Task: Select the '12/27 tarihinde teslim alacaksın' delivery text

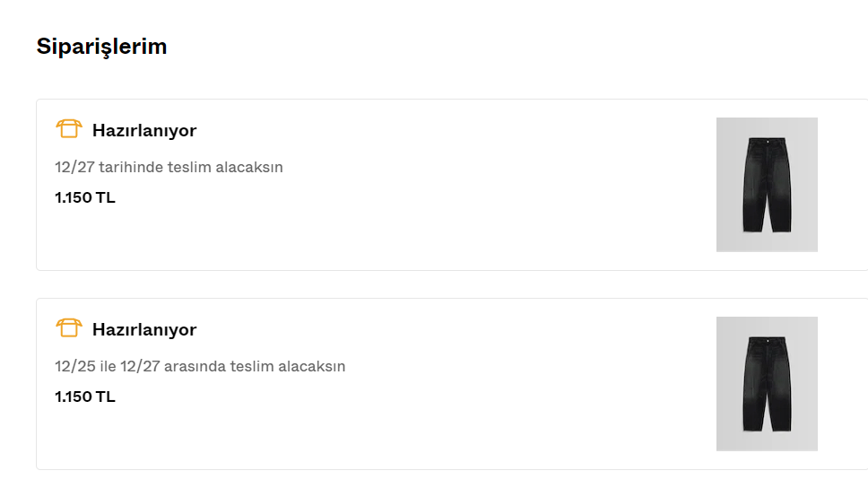Action: (x=169, y=167)
